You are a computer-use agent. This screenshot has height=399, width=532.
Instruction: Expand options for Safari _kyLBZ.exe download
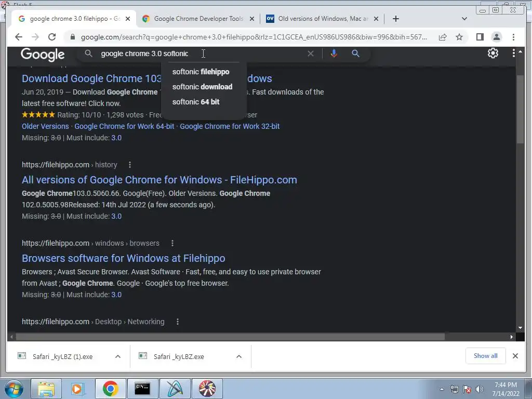pos(239,356)
